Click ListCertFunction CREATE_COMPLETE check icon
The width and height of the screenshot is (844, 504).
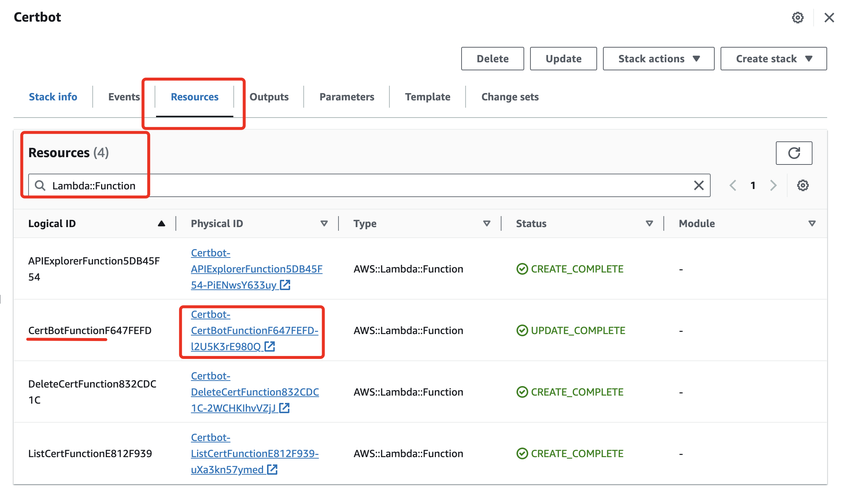point(522,453)
